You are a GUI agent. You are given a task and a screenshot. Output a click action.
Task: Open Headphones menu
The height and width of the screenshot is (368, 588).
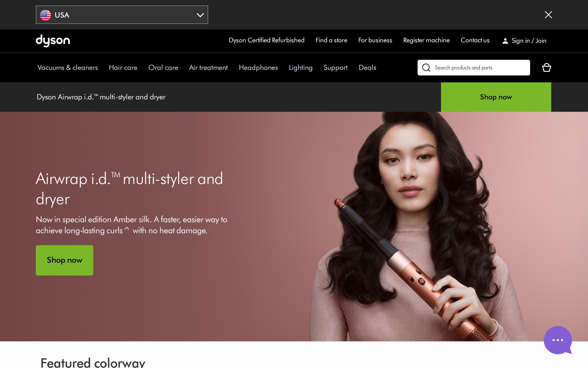[258, 68]
